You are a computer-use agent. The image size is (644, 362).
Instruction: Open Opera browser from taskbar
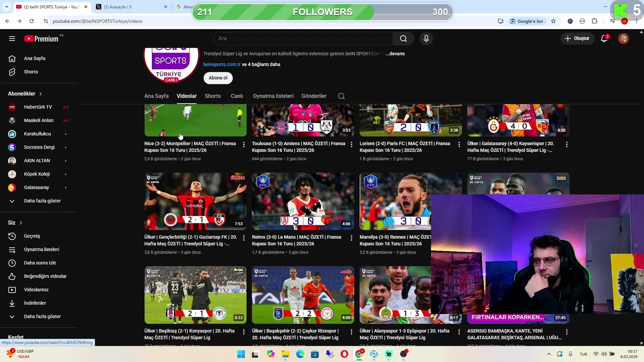click(344, 354)
